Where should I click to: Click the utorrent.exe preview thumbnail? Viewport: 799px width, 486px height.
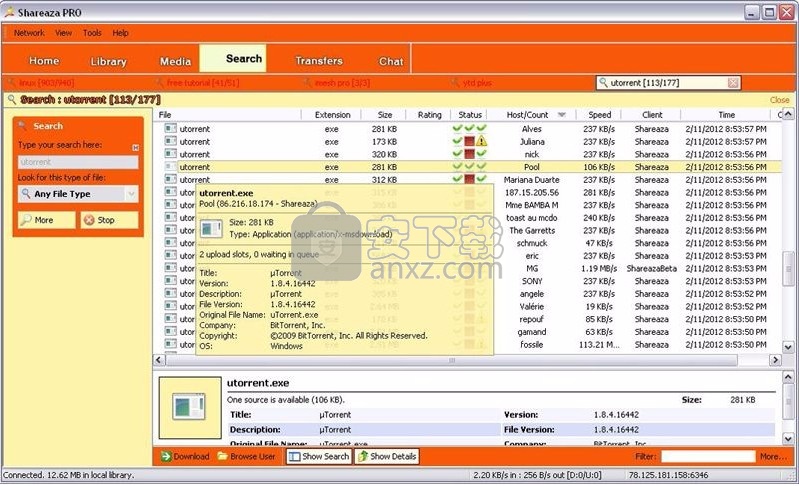click(x=190, y=408)
